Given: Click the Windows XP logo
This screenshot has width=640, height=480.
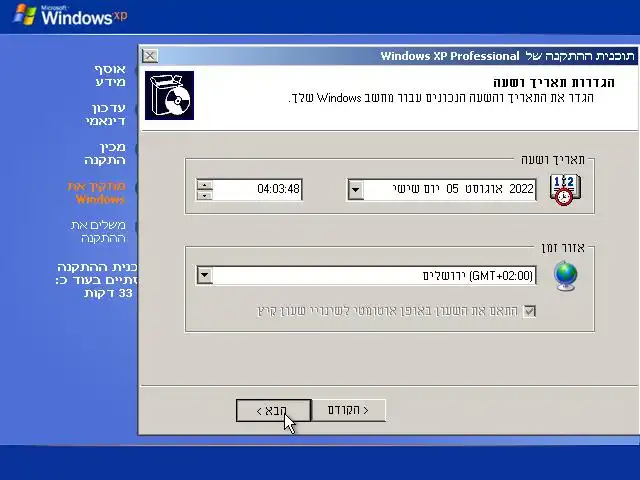Looking at the screenshot, I should click(70, 15).
